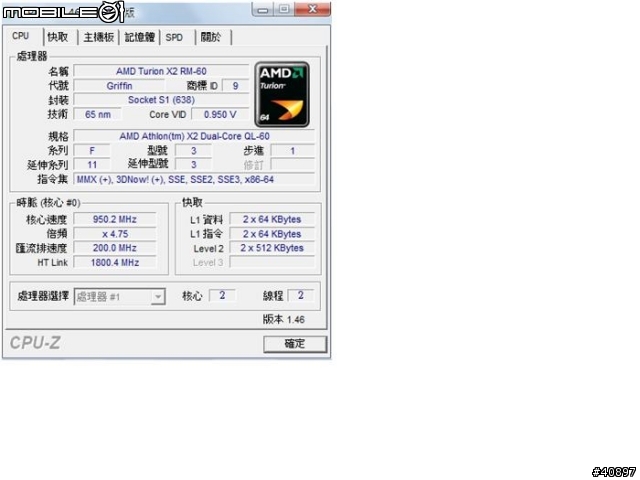Click the code name value Griffin
Viewport: 640px width, 480px height.
(120, 86)
